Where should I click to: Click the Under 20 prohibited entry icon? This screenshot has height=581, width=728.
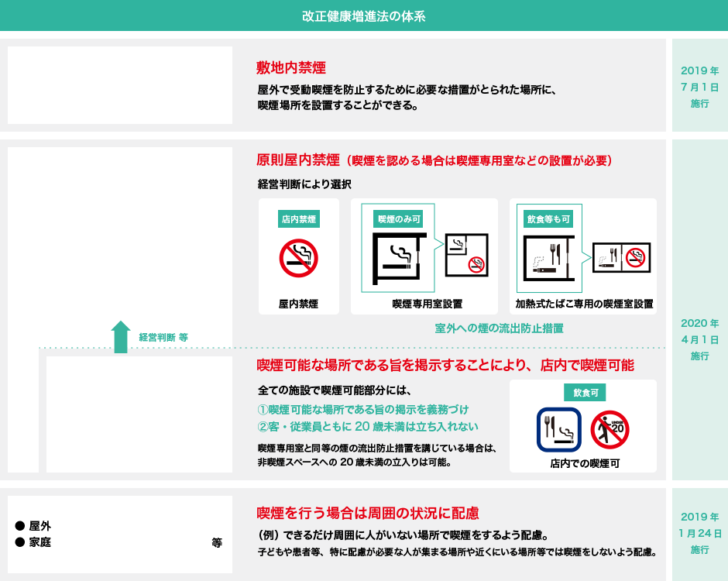pyautogui.click(x=610, y=430)
